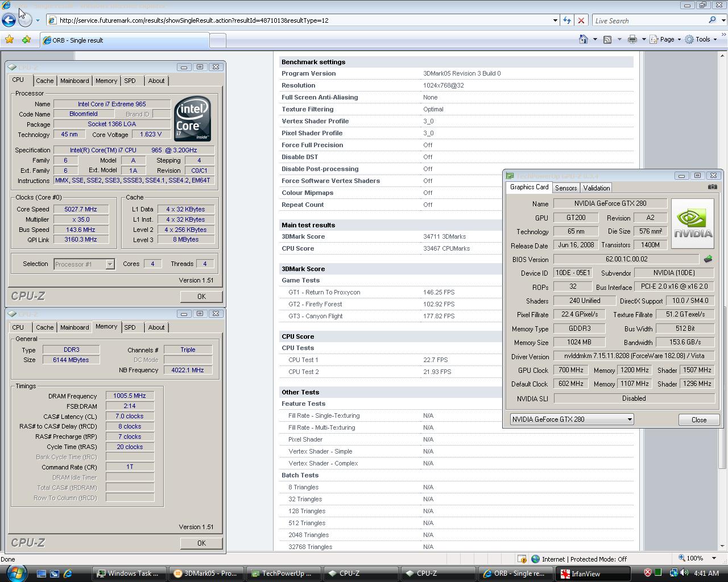
Task: Click the save BIOS chip icon in GPU-Z
Action: click(708, 259)
